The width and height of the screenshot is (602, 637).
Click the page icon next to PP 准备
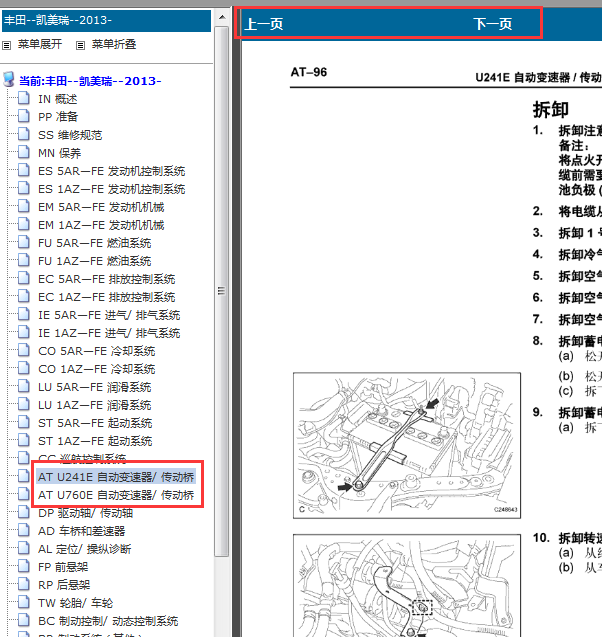point(24,116)
